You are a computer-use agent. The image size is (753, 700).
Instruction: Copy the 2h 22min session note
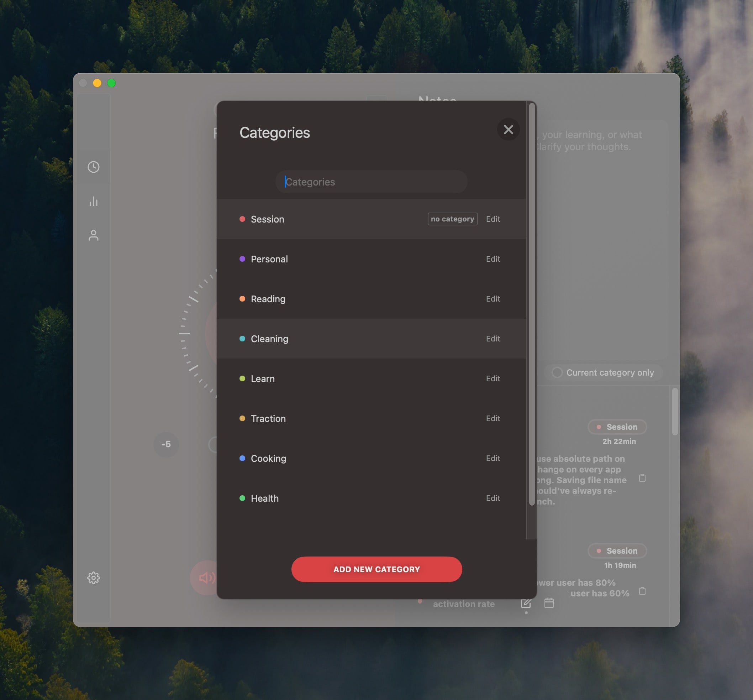642,478
